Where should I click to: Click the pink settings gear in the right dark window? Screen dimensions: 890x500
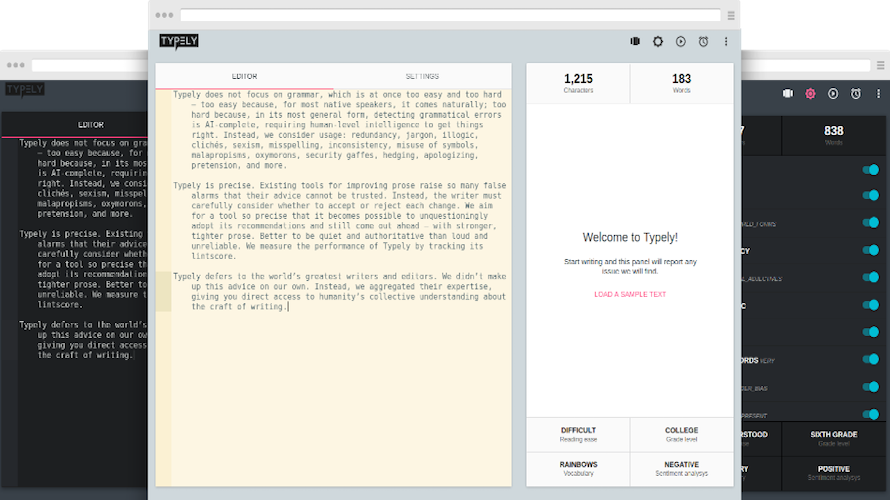pos(811,94)
